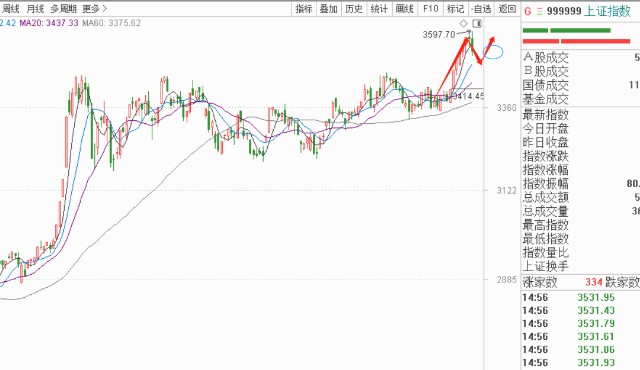640x370 pixels.
Task: Select the 指数量比 row
Action: (581, 253)
